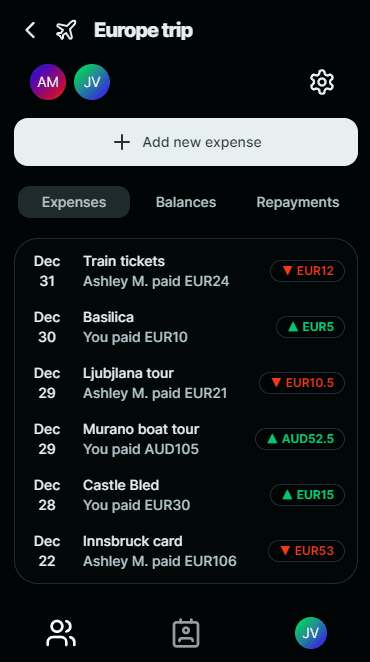370x662 pixels.
Task: Click the green EUR15 Castle Bled badge
Action: pyautogui.click(x=307, y=495)
